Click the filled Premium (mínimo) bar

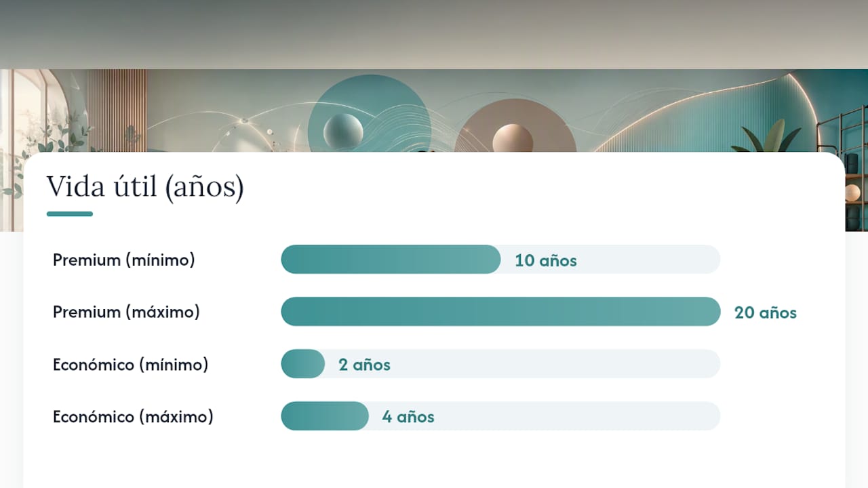click(391, 260)
